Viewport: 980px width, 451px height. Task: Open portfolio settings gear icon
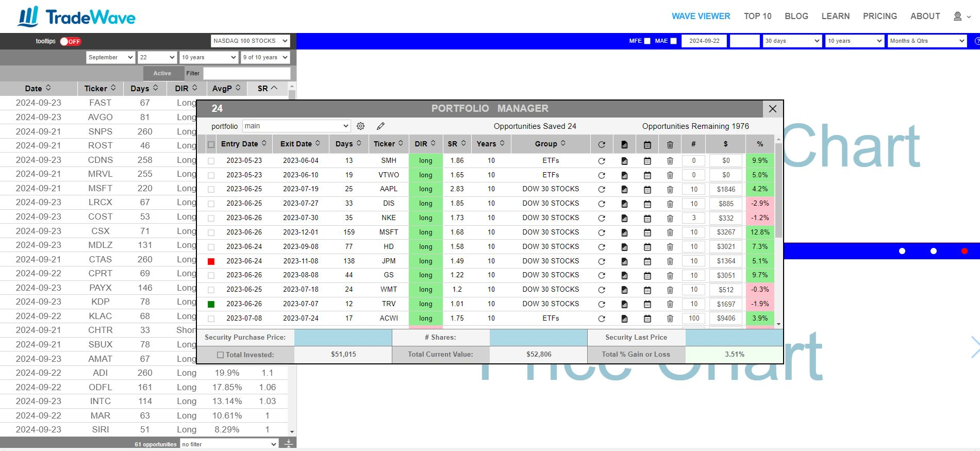(360, 126)
